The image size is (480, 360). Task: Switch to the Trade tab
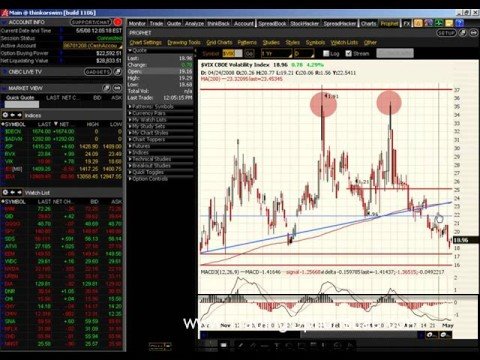pos(156,23)
